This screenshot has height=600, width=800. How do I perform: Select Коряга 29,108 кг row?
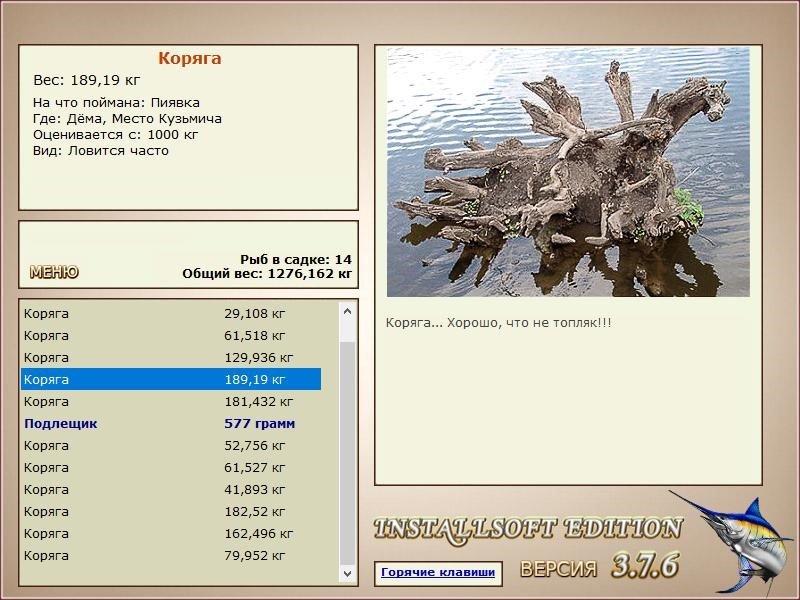click(171, 313)
